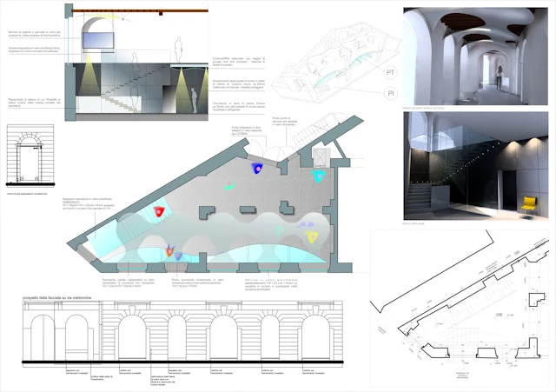Click the small arched door elevation detail
Viewport: 556px width, 392px height.
[x=30, y=155]
